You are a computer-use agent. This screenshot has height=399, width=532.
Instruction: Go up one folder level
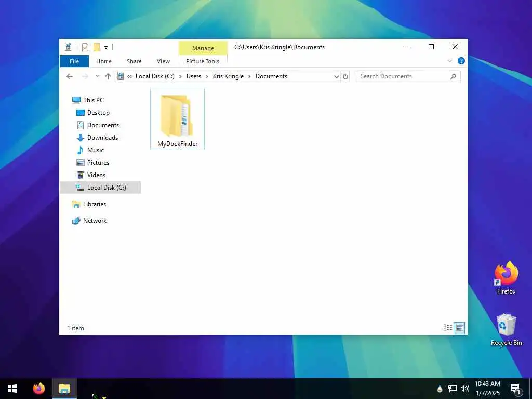108,76
